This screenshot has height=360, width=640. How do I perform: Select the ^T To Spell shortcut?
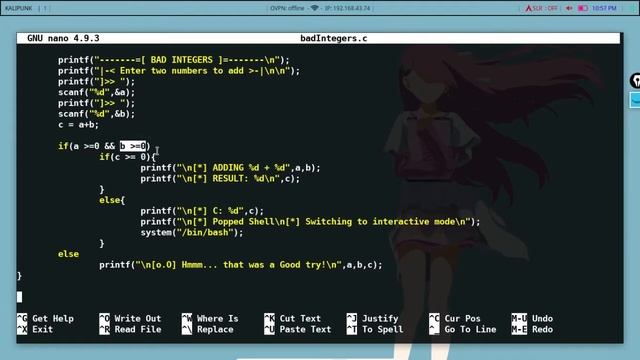click(375, 329)
